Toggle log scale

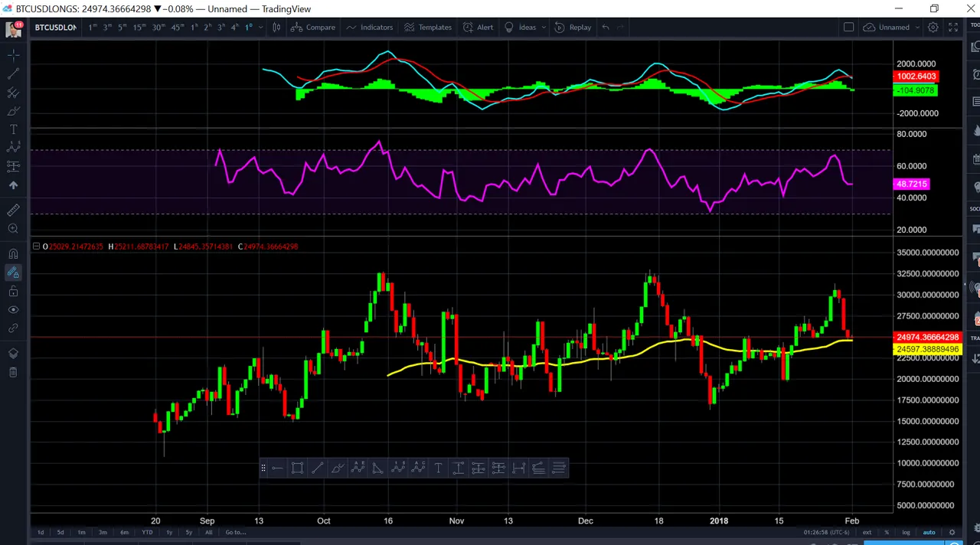[906, 533]
